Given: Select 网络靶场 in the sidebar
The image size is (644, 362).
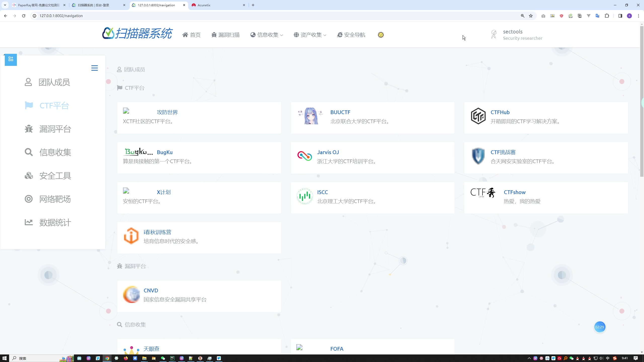Looking at the screenshot, I should [48, 199].
